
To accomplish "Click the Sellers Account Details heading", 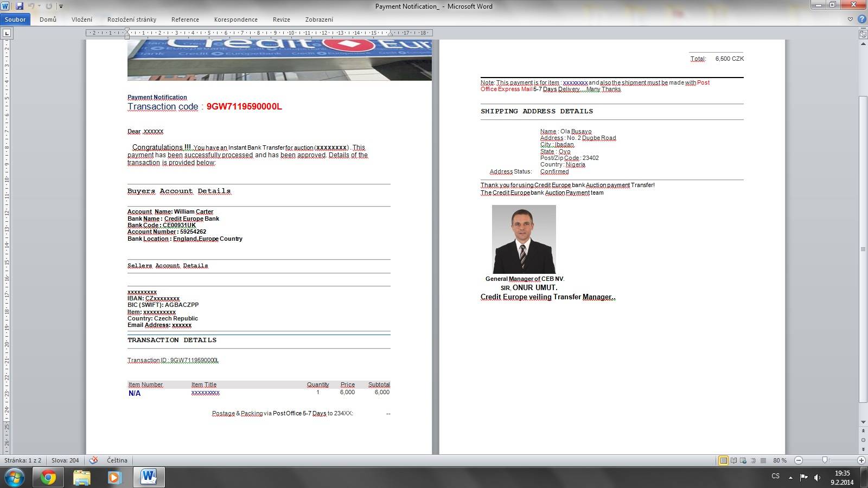I will 168,266.
